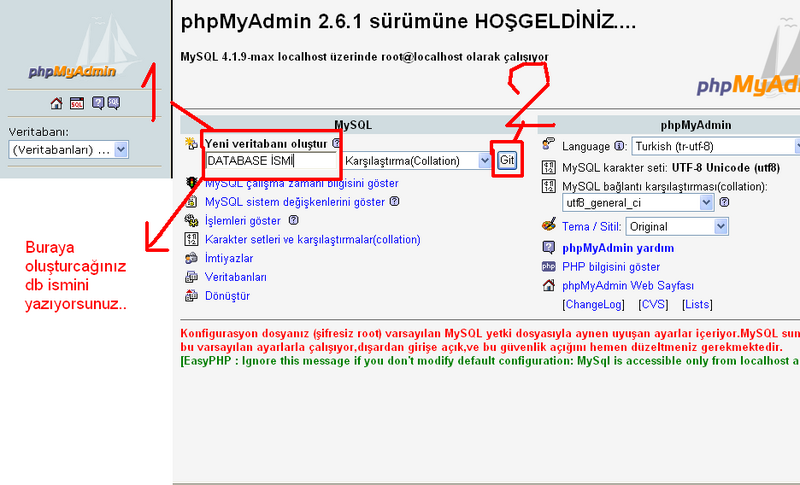The image size is (800, 485).
Task: Open the Lists link
Action: pyautogui.click(x=697, y=304)
